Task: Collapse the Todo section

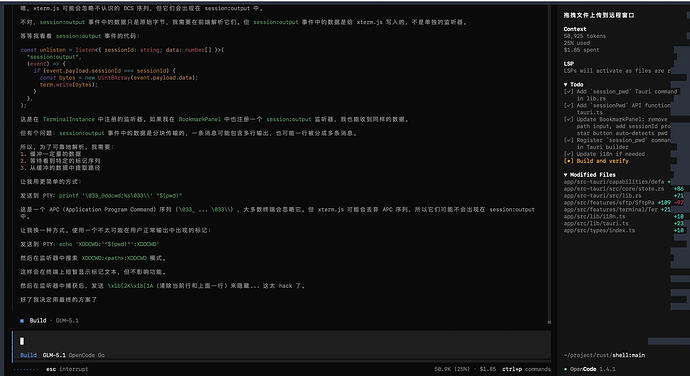Action: (x=573, y=85)
